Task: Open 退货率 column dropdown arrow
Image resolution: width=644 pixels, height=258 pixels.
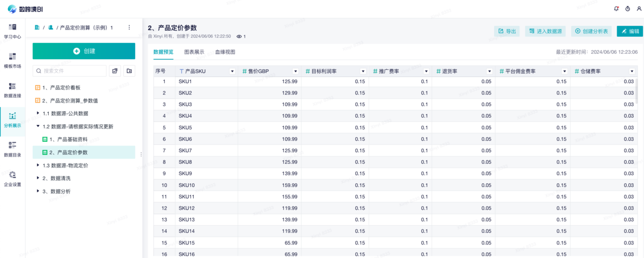Action: click(x=489, y=71)
